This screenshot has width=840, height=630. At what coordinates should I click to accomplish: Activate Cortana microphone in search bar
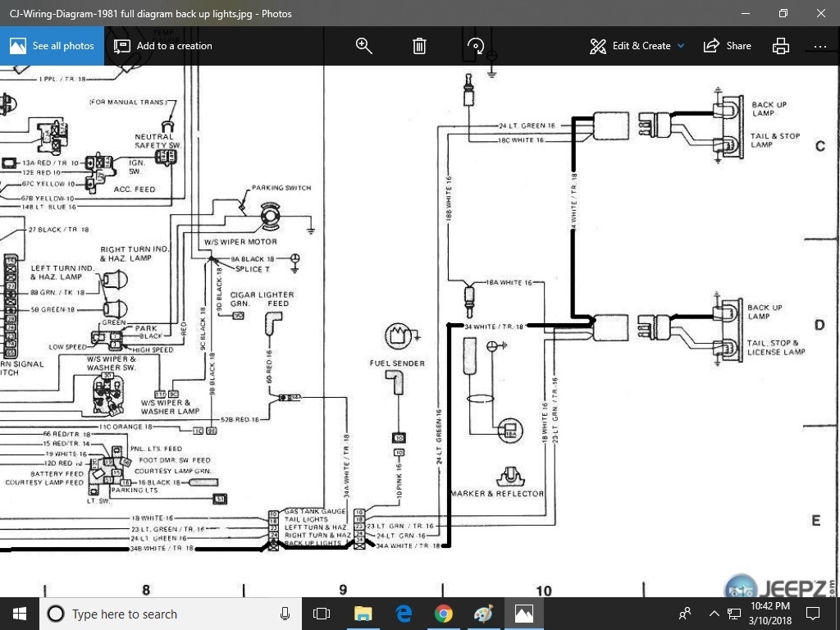(285, 614)
